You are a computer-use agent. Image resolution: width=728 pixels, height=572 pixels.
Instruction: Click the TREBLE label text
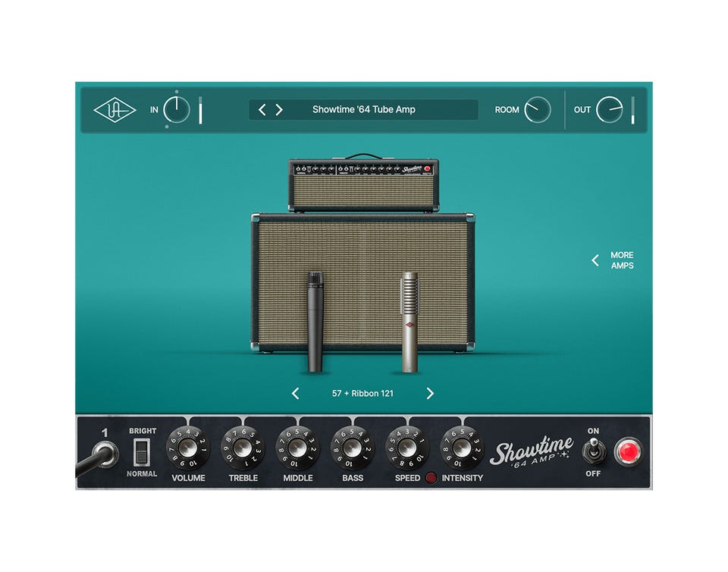tap(243, 478)
